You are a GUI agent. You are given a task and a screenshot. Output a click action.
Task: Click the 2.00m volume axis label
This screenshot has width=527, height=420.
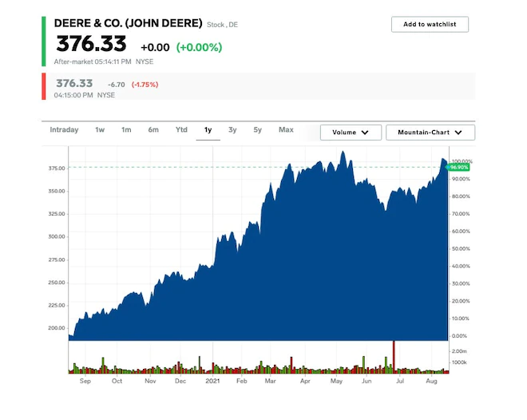pyautogui.click(x=459, y=351)
